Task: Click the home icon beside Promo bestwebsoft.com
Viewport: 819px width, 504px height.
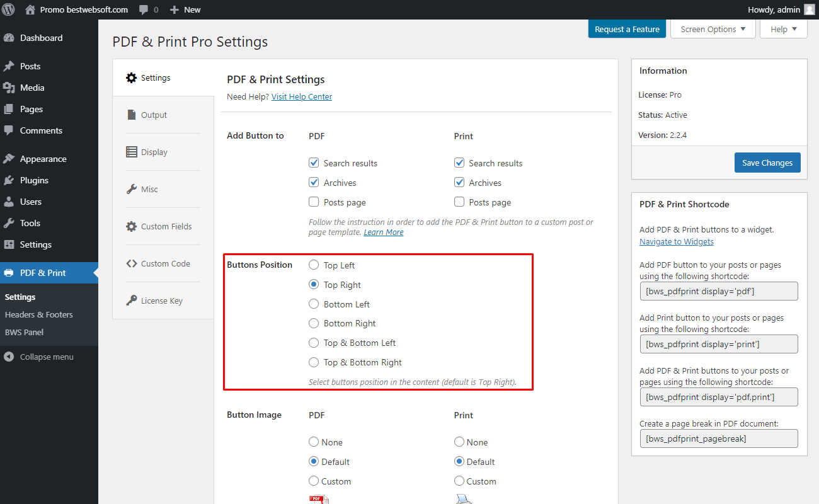Action: 30,9
